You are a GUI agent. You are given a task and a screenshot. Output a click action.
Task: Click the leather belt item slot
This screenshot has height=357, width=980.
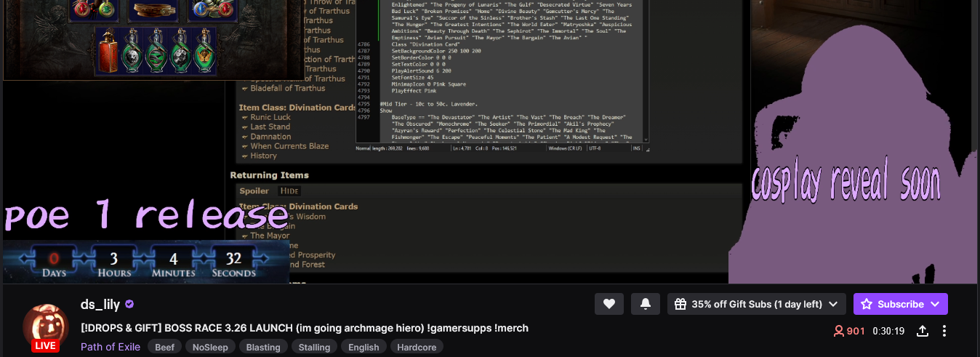point(155,9)
